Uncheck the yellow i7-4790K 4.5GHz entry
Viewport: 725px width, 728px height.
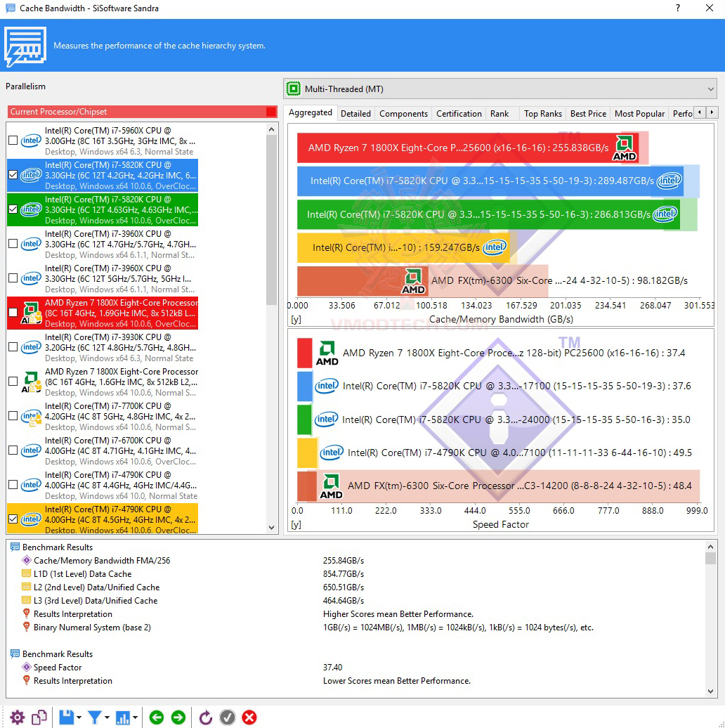[13, 519]
